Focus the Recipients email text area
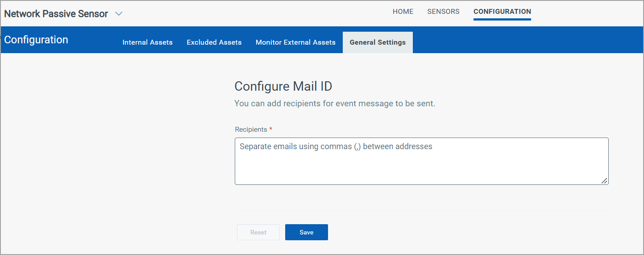This screenshot has width=644, height=255. [x=421, y=161]
